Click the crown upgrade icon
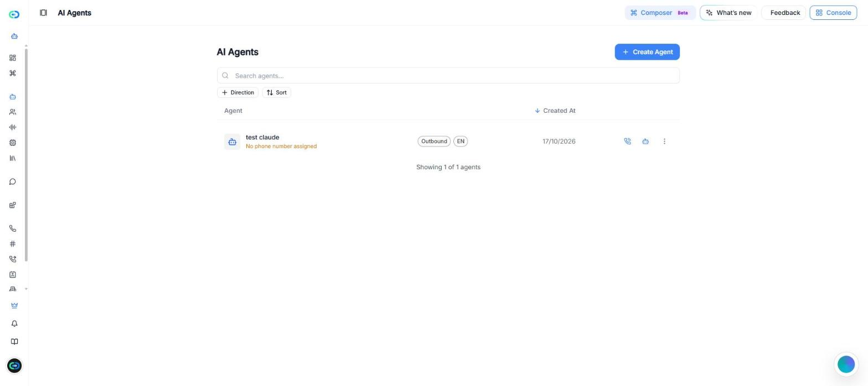Screen dimensions: 868x386 click(14, 306)
